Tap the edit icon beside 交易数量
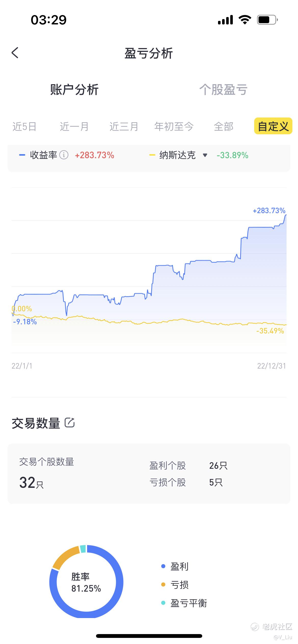The height and width of the screenshot is (644, 298). coord(70,422)
